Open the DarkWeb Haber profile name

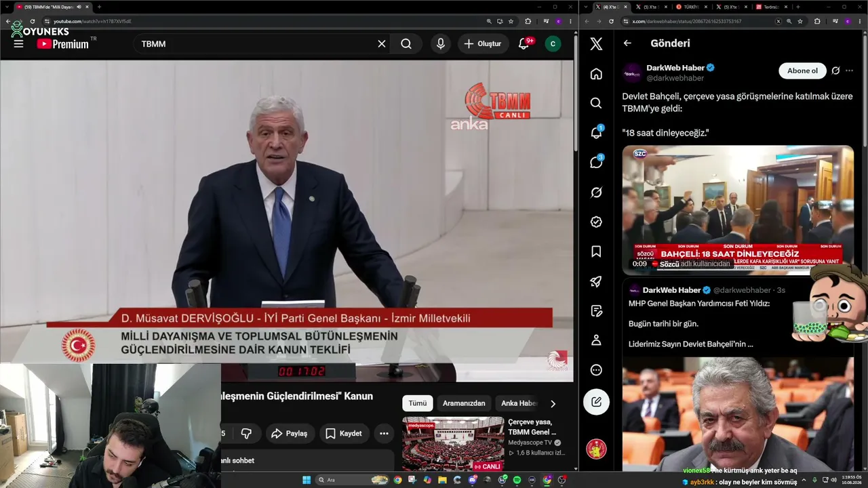tap(675, 68)
